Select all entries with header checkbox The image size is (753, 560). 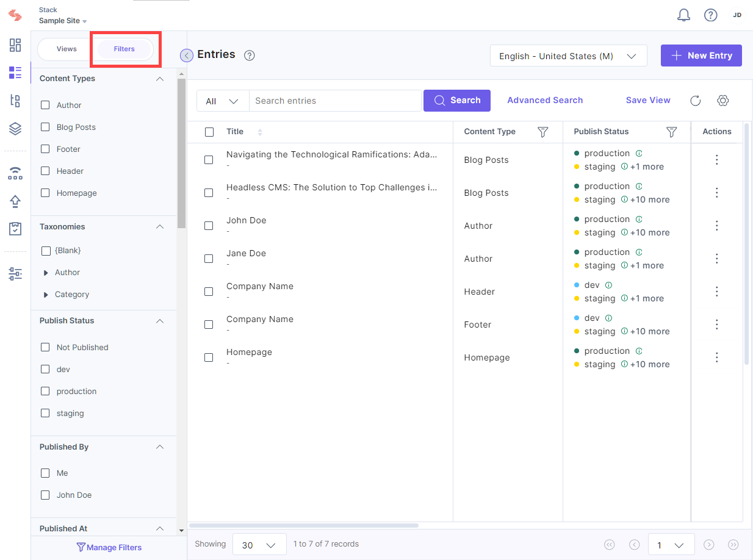point(209,132)
